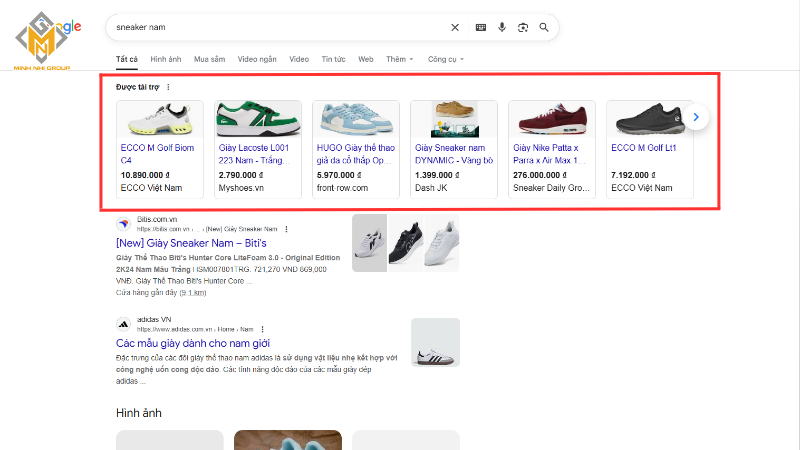Open Các mẫu giày dành cho nam giới
Viewport: 800px width, 450px height.
(193, 343)
